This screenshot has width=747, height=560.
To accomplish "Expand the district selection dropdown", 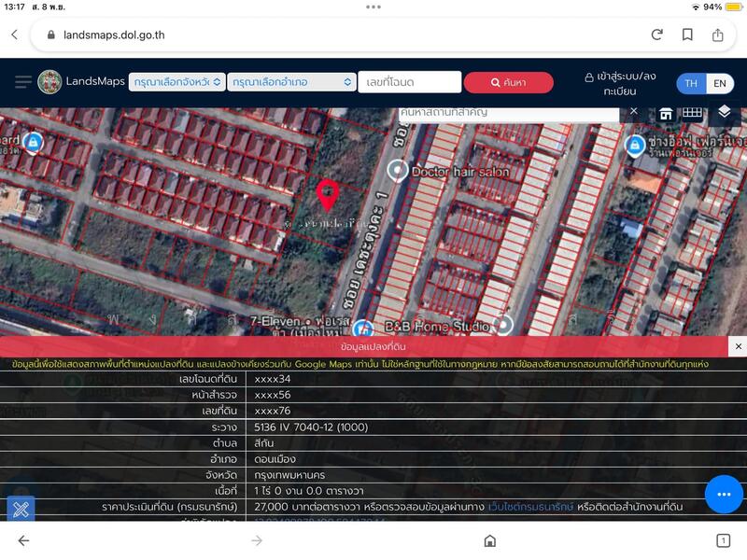I will 292,82.
